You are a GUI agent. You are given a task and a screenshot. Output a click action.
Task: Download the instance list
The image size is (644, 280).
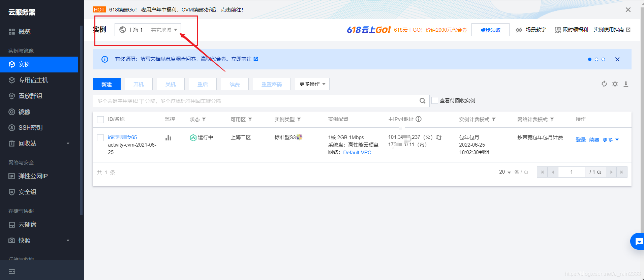coord(626,84)
